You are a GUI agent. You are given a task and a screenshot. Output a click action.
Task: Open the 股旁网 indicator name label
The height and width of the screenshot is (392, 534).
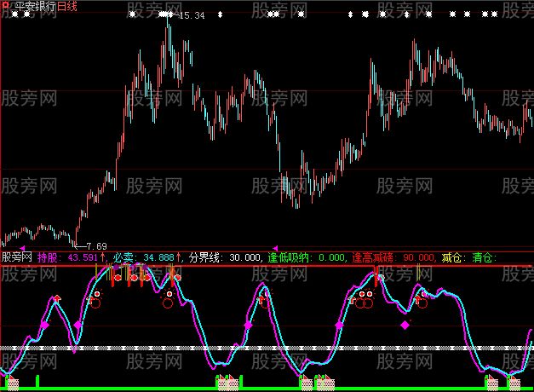pyautogui.click(x=17, y=257)
